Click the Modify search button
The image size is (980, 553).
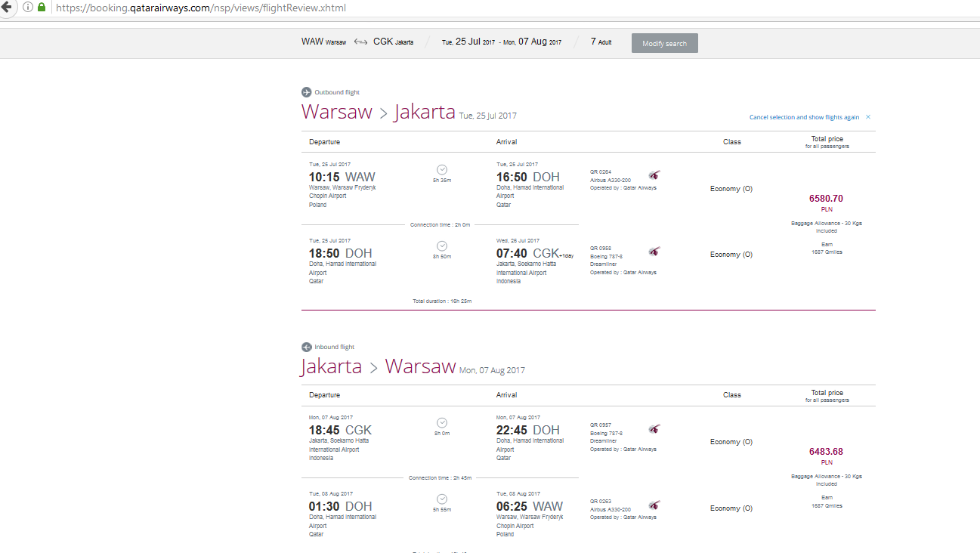click(665, 43)
